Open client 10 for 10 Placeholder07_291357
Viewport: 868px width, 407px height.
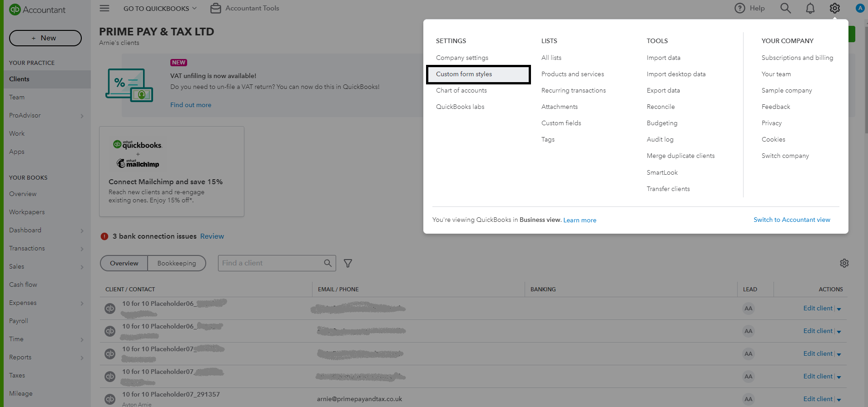point(171,394)
